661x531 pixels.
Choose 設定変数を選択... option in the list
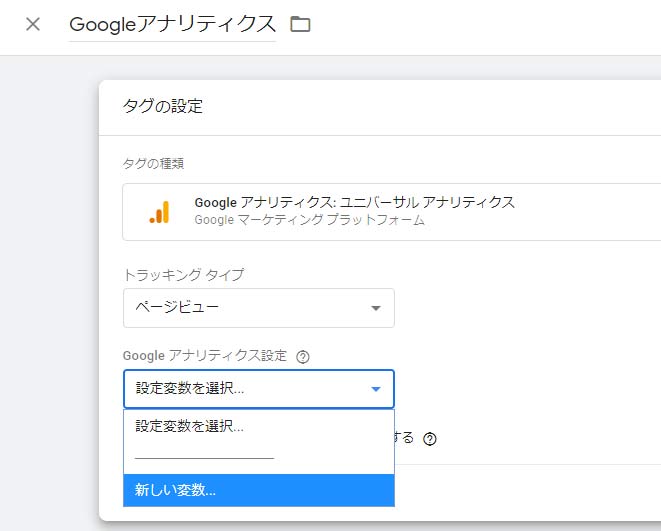pos(259,426)
